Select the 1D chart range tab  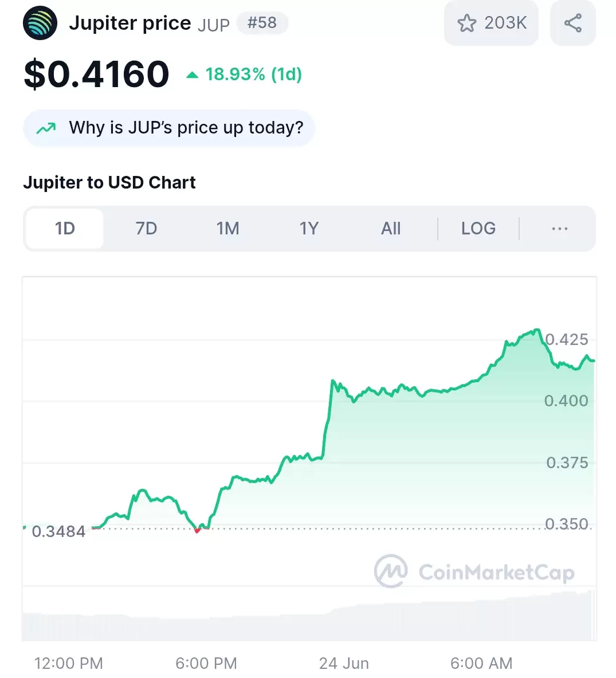(x=65, y=228)
